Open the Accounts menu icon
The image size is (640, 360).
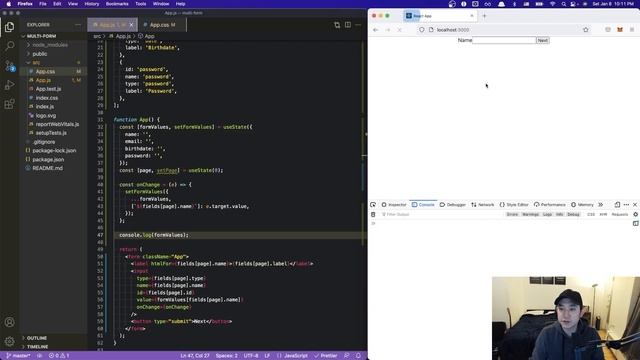click(x=9, y=322)
